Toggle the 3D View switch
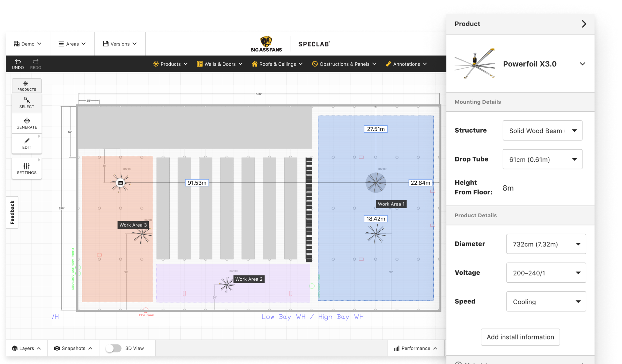 113,348
